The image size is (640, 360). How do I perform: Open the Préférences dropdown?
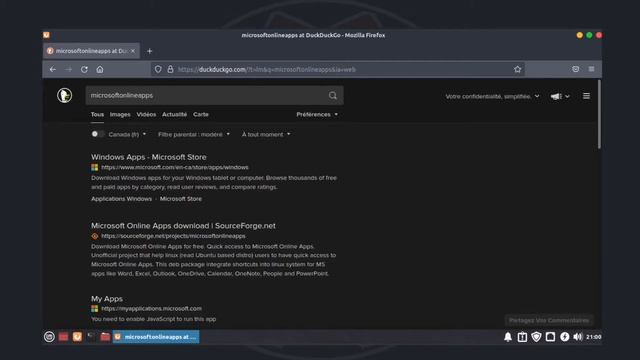point(317,114)
